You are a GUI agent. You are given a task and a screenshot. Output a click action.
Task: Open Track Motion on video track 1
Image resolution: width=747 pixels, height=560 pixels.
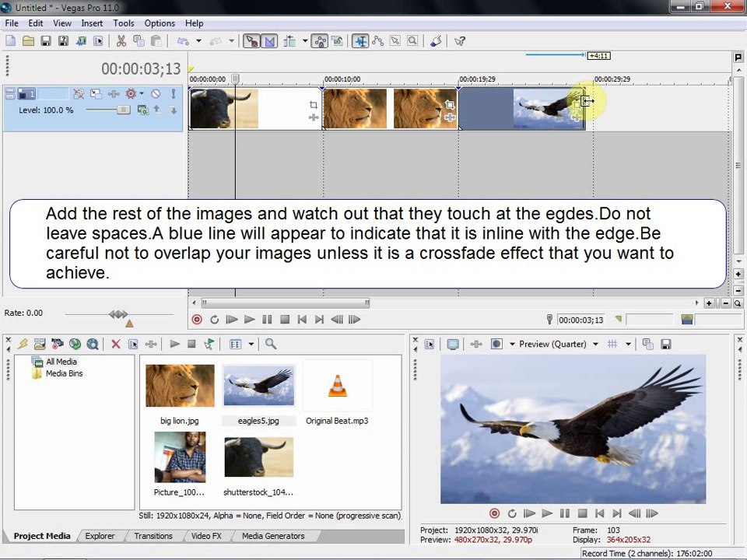pos(96,94)
